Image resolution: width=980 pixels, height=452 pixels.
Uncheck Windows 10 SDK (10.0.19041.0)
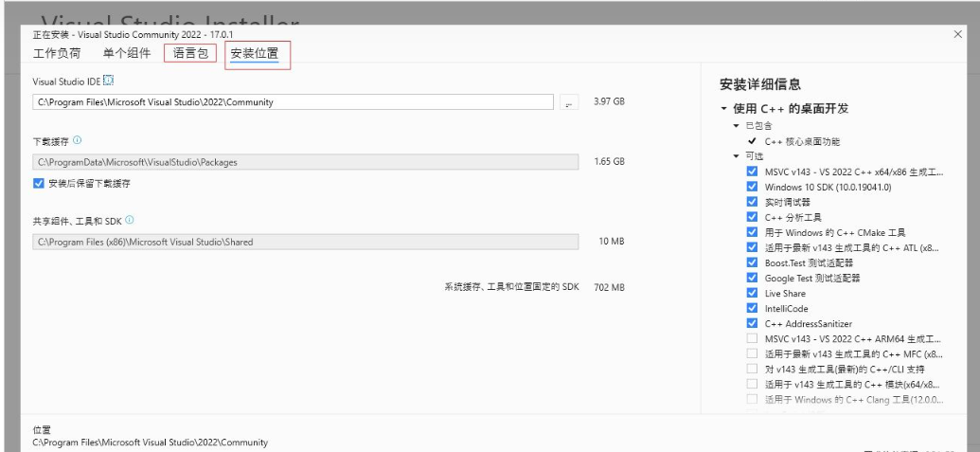coord(752,187)
